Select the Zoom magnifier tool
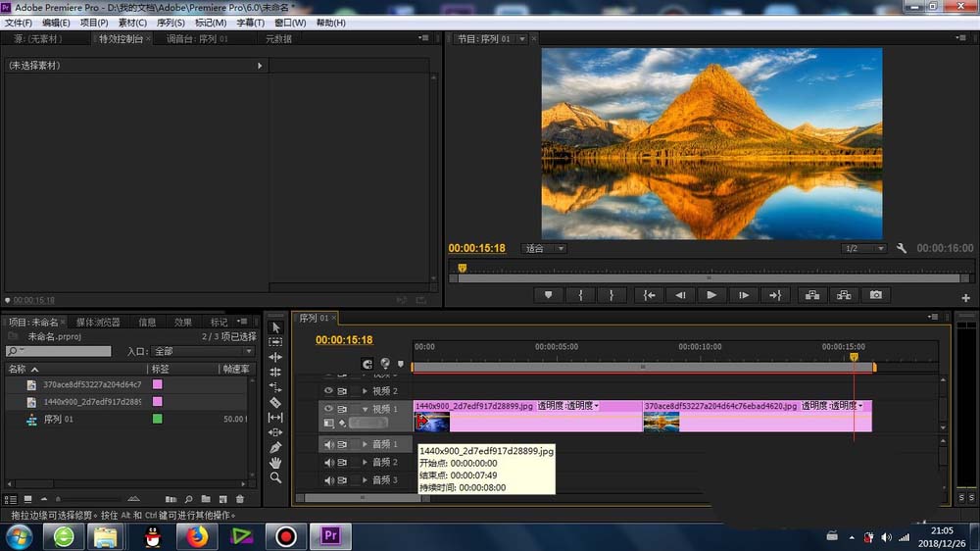 click(275, 477)
